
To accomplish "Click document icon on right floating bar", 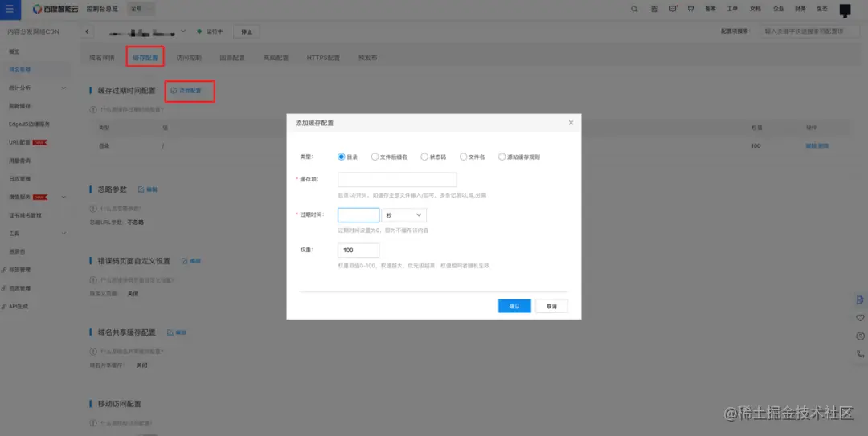I will tap(860, 299).
